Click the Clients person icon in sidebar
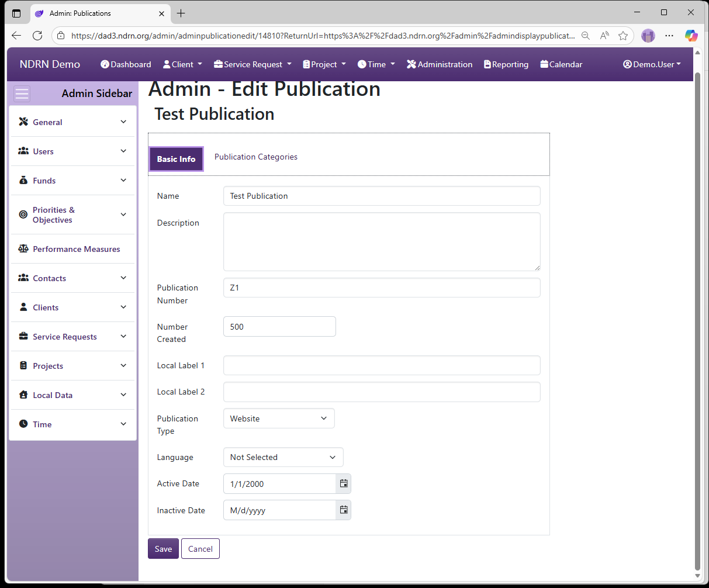Image resolution: width=709 pixels, height=588 pixels. (23, 307)
